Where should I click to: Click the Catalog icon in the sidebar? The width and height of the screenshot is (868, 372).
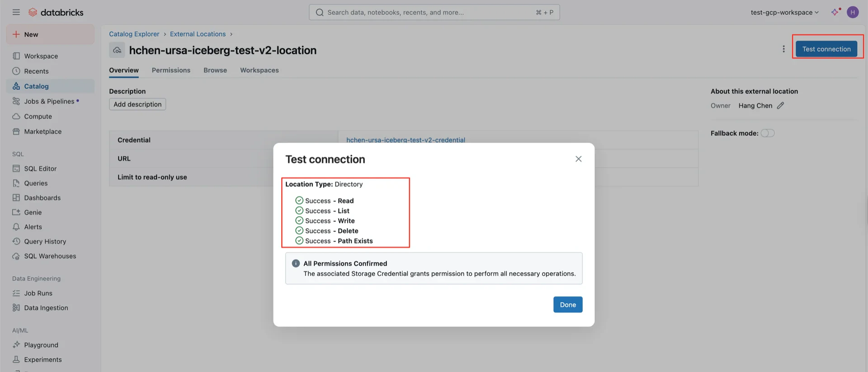click(16, 86)
